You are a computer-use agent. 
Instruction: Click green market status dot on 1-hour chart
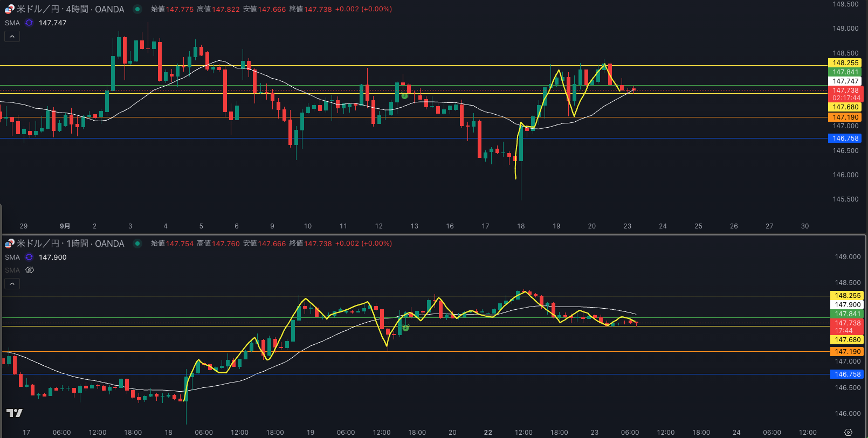point(137,244)
